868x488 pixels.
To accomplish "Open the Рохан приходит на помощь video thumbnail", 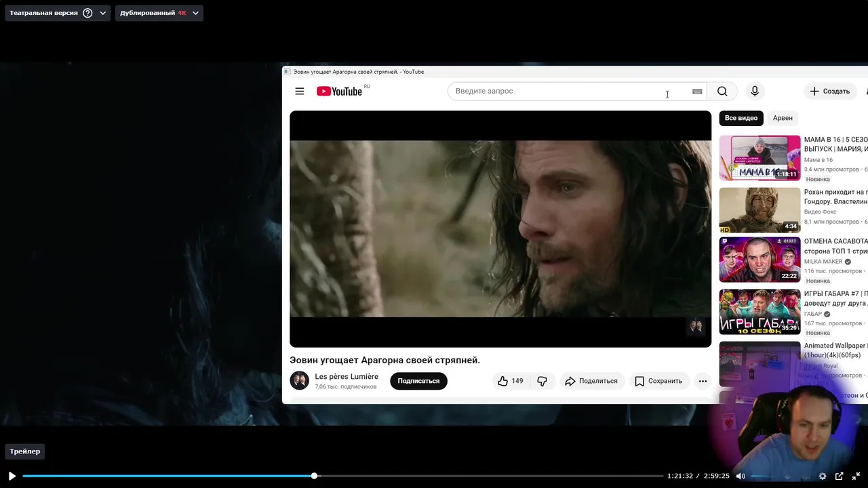I will coord(759,210).
